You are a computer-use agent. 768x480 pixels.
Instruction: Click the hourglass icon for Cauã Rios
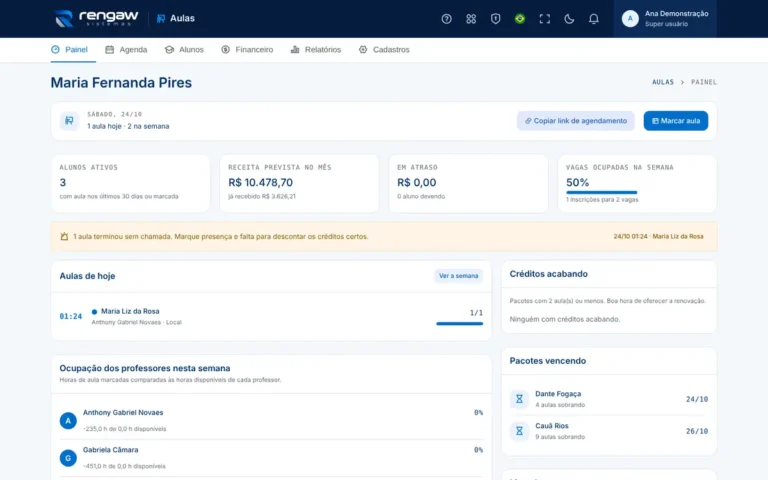point(519,431)
